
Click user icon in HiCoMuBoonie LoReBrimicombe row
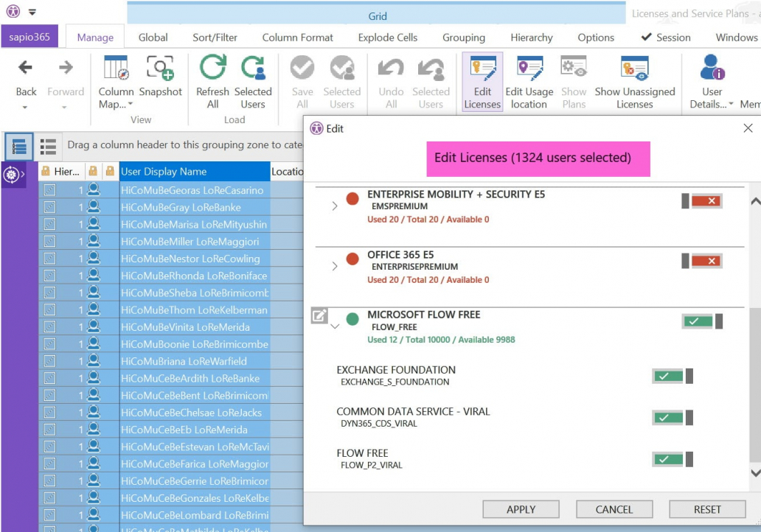coord(93,344)
